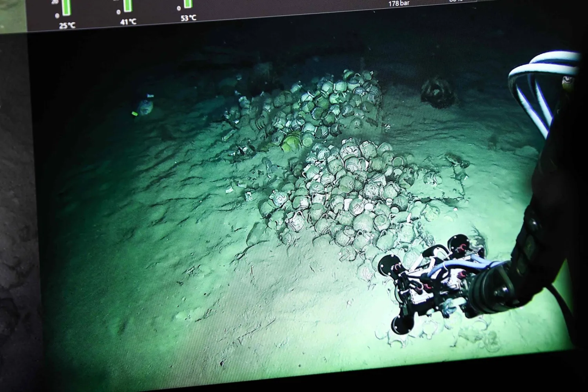Click the bright green marker near isolated jar

coord(134,114)
